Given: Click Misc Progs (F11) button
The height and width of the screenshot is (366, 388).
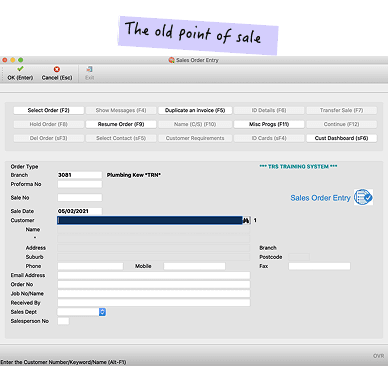Looking at the screenshot, I should [269, 124].
